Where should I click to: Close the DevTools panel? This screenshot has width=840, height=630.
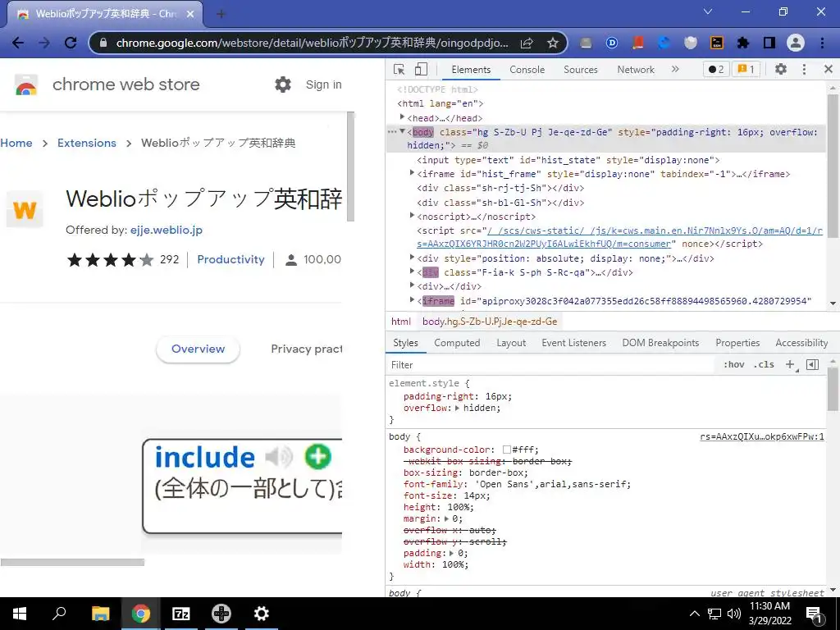pos(829,69)
